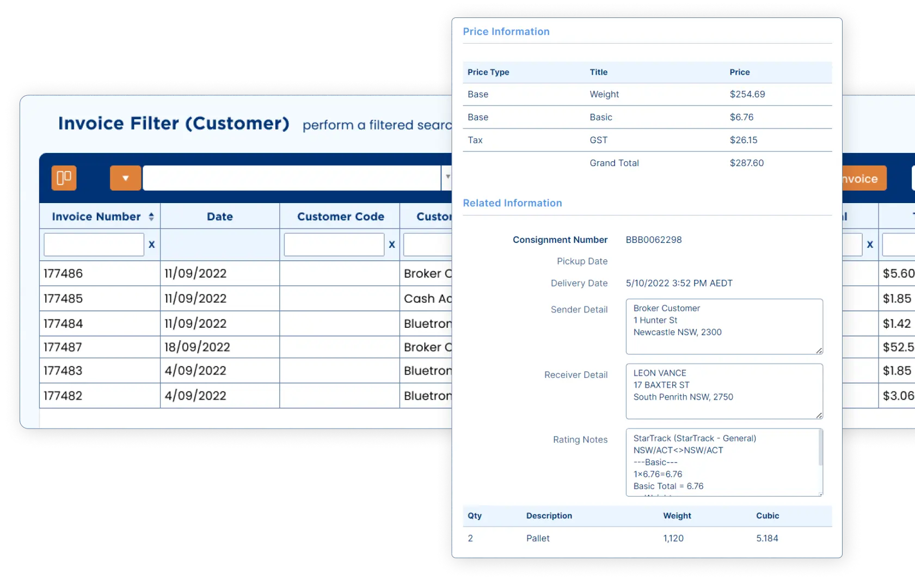The height and width of the screenshot is (588, 915).
Task: Clear the Customer Code filter with its X icon
Action: tap(392, 244)
